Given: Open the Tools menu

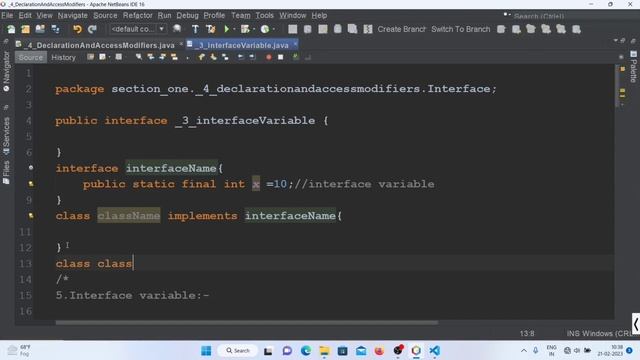Looking at the screenshot, I should [x=264, y=16].
